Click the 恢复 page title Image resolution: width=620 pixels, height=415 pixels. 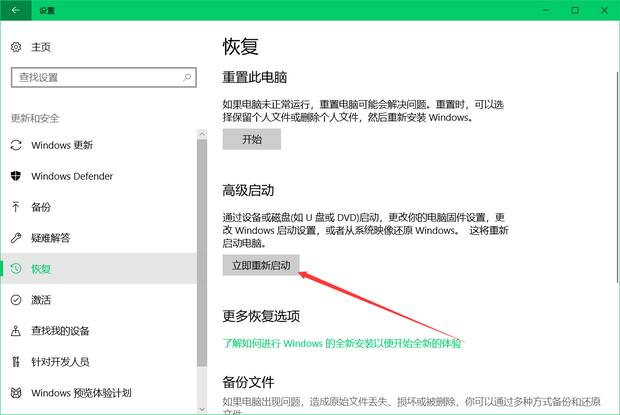coord(240,47)
